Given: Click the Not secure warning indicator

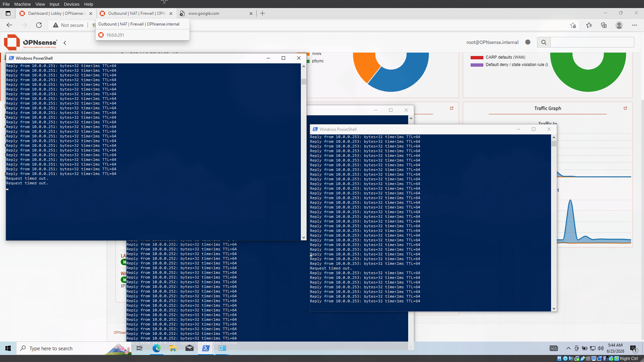Looking at the screenshot, I should 68,25.
